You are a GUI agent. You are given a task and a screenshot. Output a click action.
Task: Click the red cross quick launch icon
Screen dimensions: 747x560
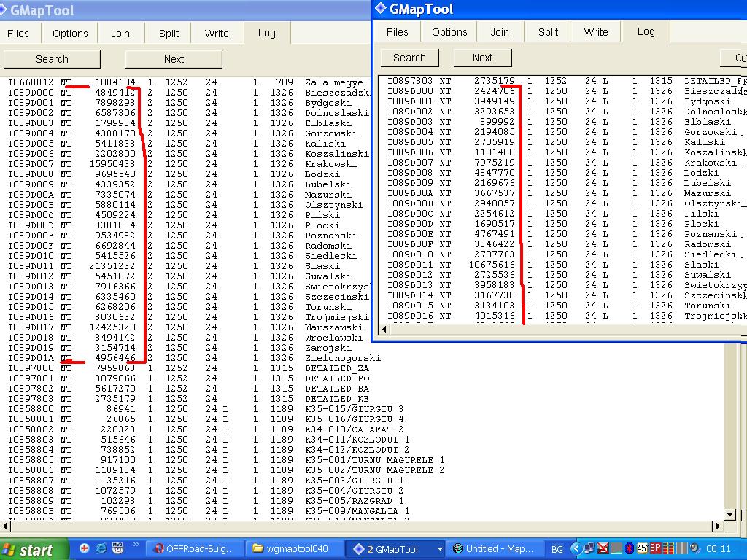click(x=85, y=548)
